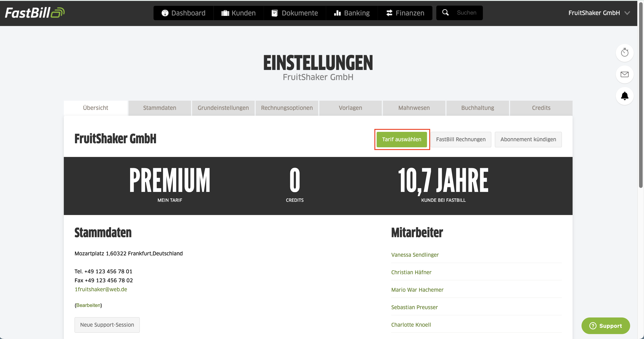This screenshot has height=339, width=644.
Task: Click the PREMIUM tariff text
Action: pos(170,180)
